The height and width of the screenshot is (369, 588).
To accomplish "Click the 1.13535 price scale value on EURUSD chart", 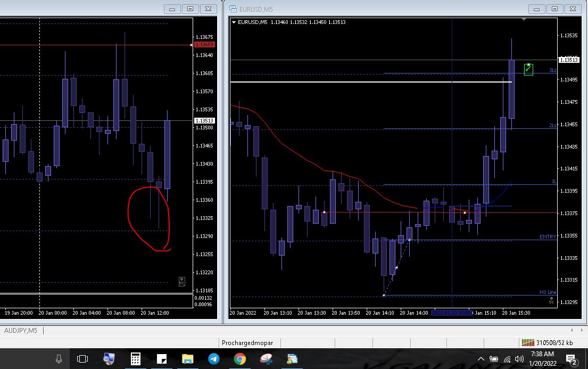I will click(x=569, y=35).
